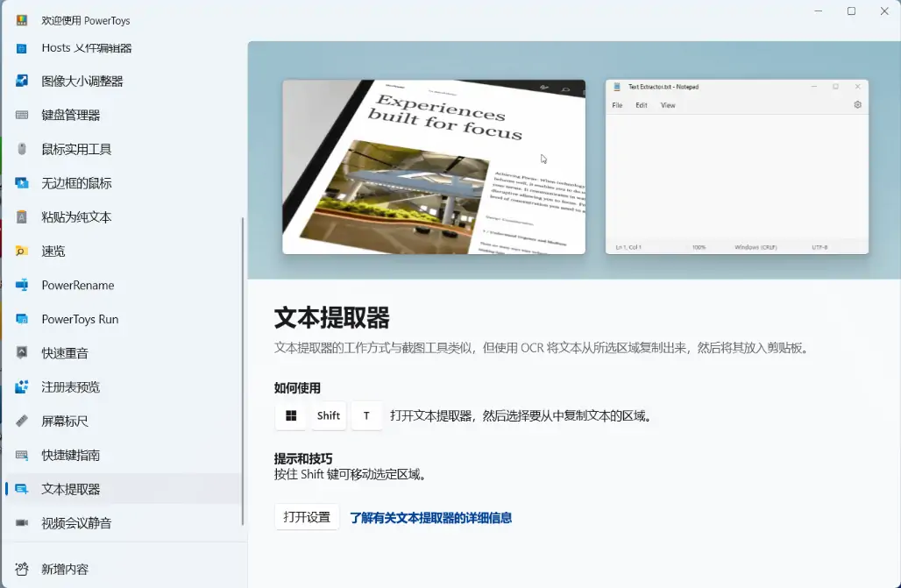The height and width of the screenshot is (588, 901).
Task: Click the 打开设置 button
Action: coord(305,517)
